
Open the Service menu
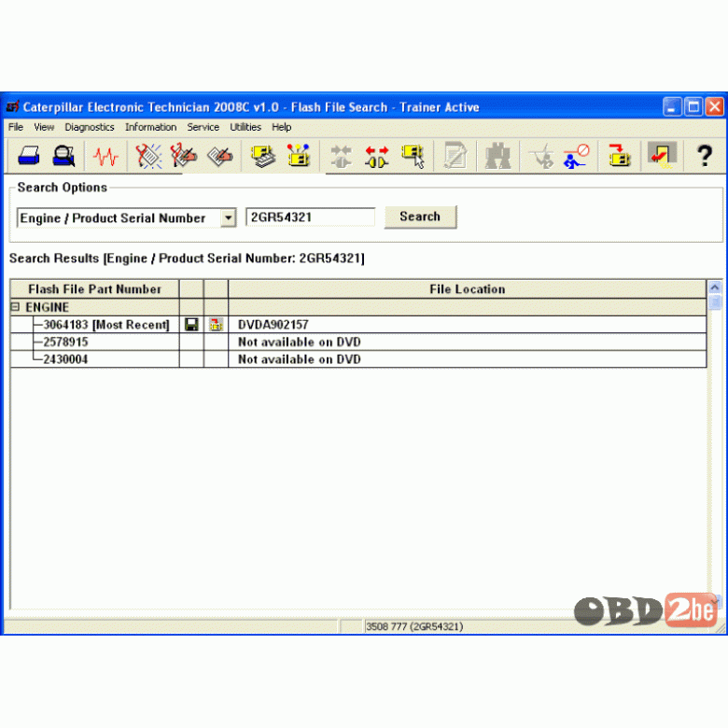pos(203,127)
